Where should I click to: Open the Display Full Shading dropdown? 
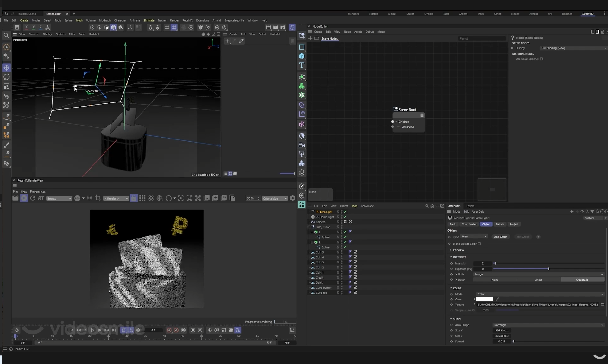pyautogui.click(x=573, y=48)
